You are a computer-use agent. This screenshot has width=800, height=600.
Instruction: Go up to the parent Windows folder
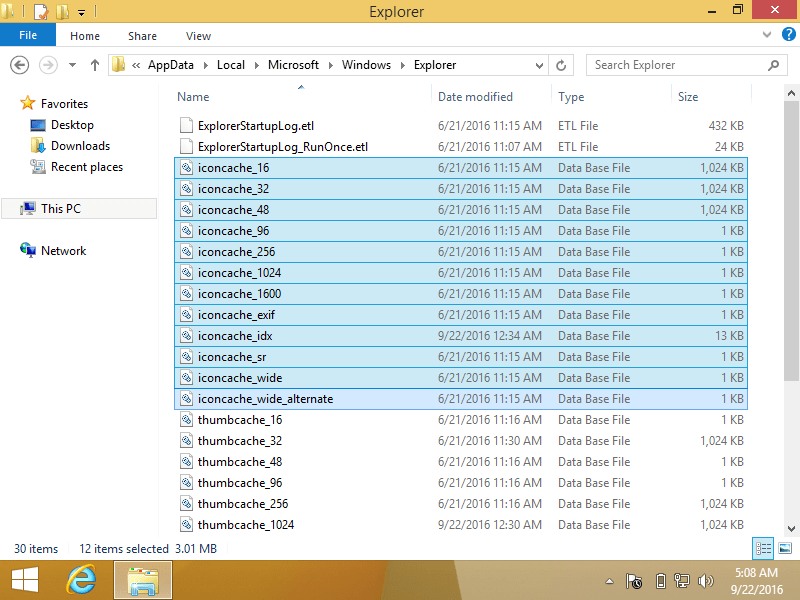coord(94,64)
